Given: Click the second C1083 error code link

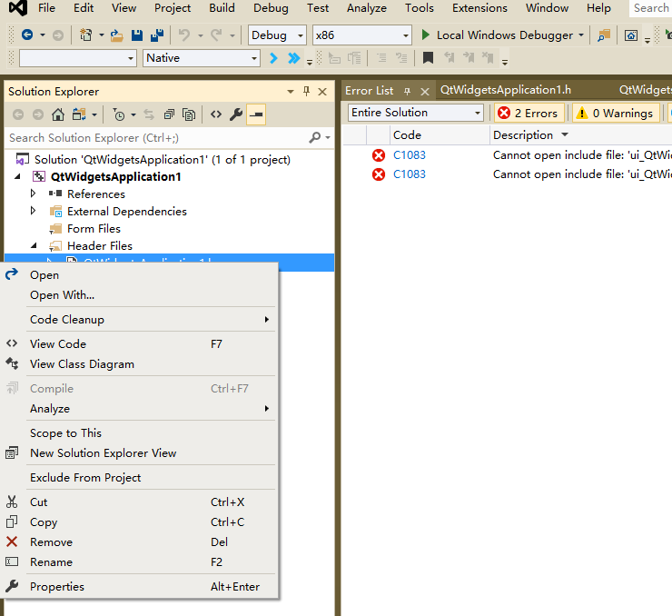Looking at the screenshot, I should (x=410, y=174).
